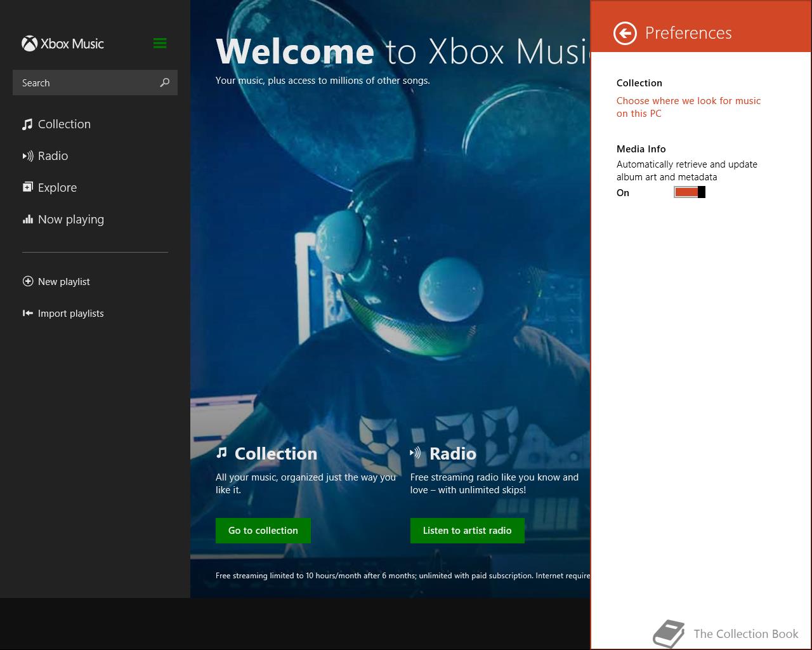812x650 pixels.
Task: Select Import playlists in the sidebar
Action: 71,314
